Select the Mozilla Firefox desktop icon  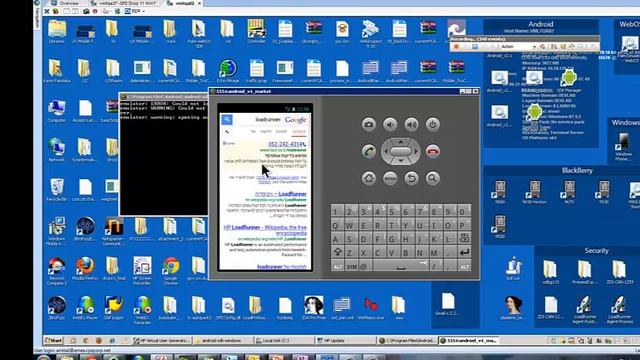tap(85, 269)
